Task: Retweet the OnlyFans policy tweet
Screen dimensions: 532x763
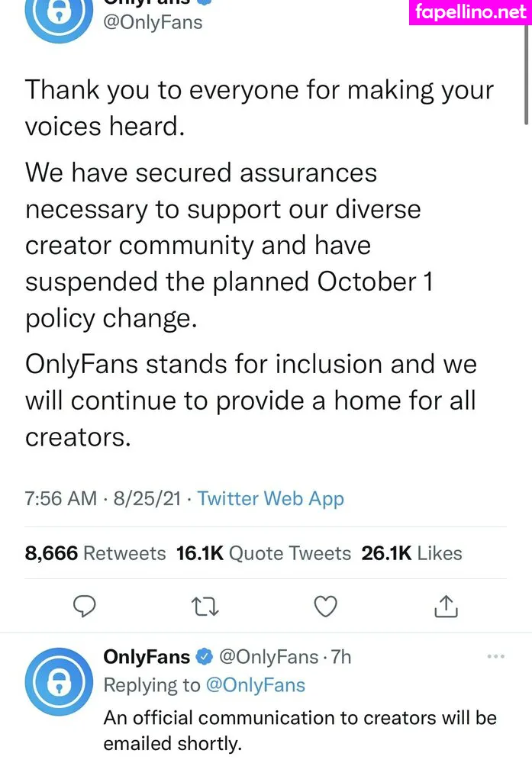Action: tap(205, 606)
